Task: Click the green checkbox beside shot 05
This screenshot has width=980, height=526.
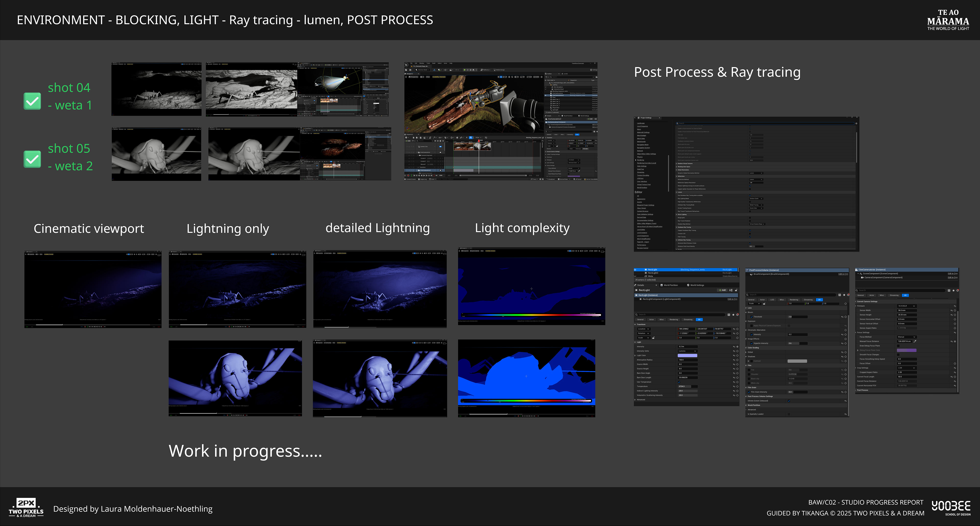Action: coord(32,159)
